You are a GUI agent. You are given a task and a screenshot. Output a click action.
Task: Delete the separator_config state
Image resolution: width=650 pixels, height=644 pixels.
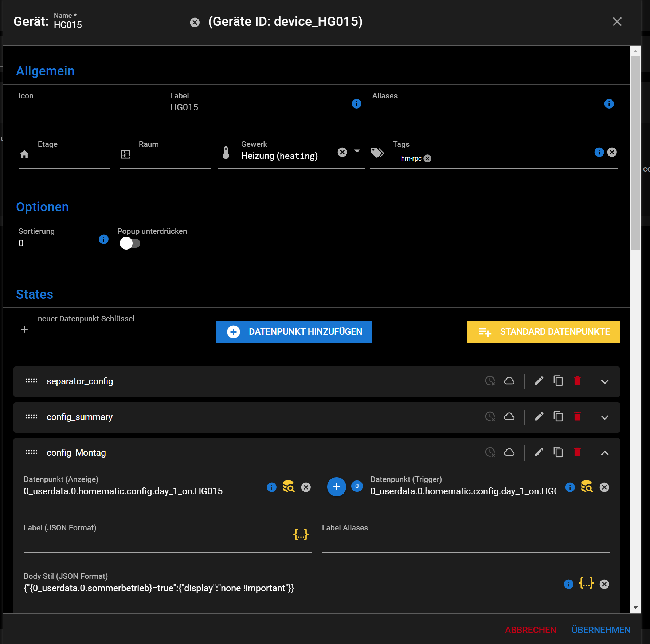coord(577,381)
